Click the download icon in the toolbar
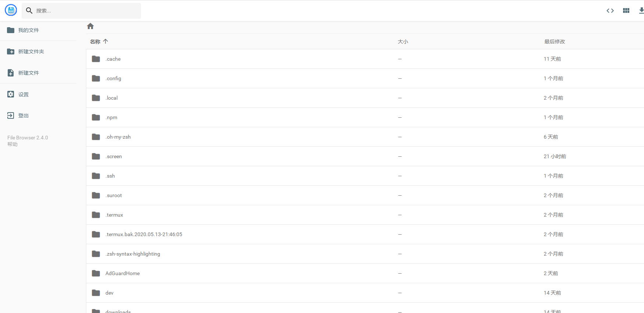The height and width of the screenshot is (313, 644). (x=641, y=11)
